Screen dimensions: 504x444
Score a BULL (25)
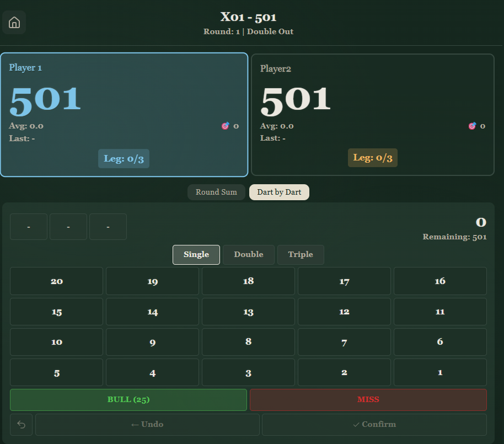tap(128, 399)
